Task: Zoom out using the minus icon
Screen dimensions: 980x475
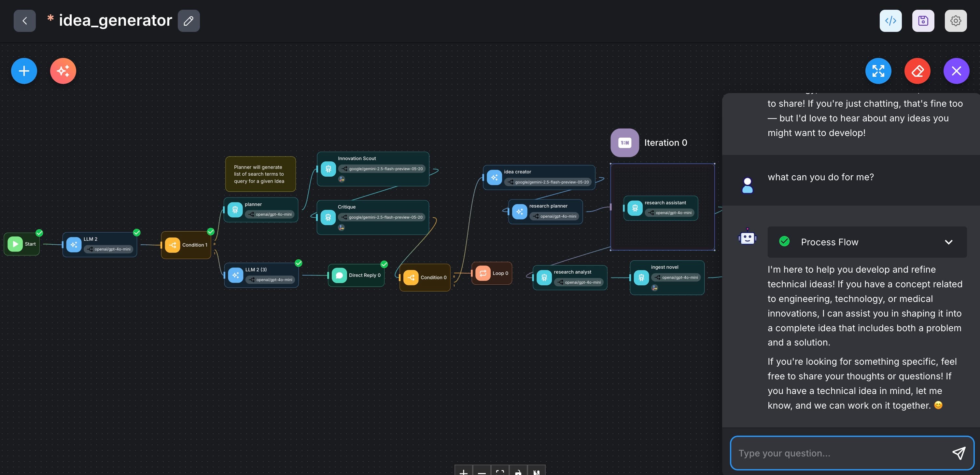Action: click(482, 473)
